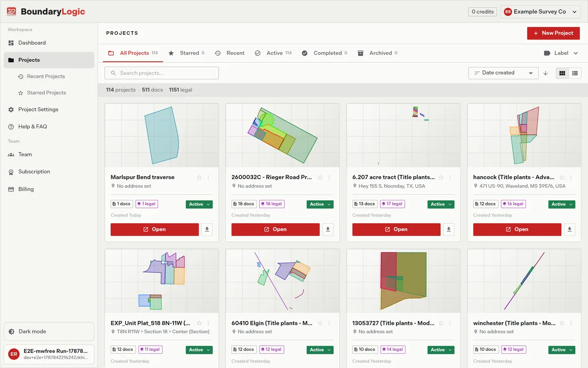Image resolution: width=588 pixels, height=368 pixels.
Task: Star the 6.207 acre tract project
Action: coord(441,178)
